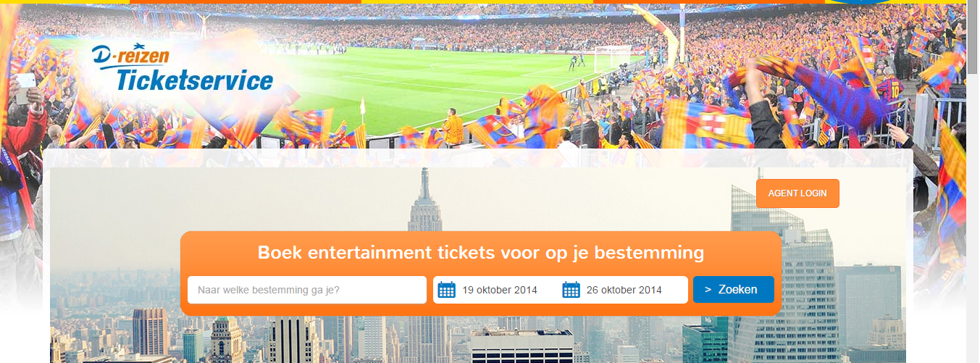
Task: Click the scrollbar track below the thumb
Action: pyautogui.click(x=973, y=217)
